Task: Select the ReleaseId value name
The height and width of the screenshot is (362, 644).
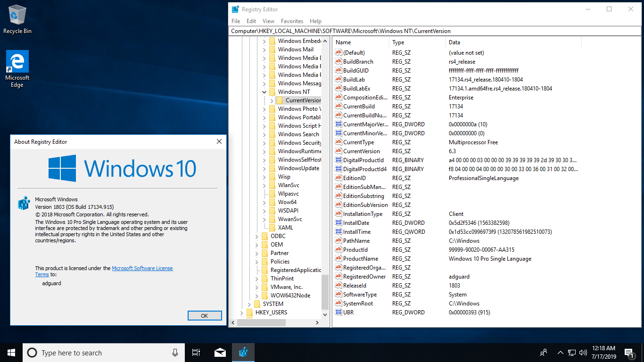Action: 355,286
